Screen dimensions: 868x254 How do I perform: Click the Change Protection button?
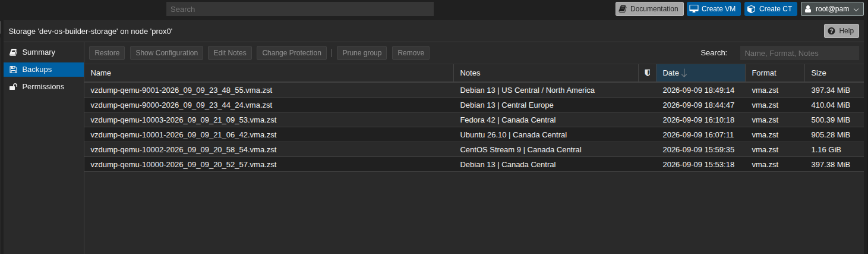[292, 53]
